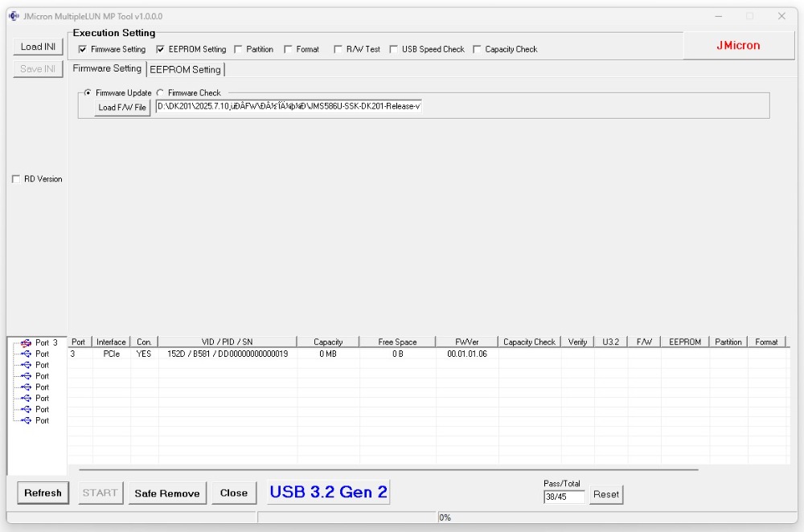Open the Firmware Setting tab
This screenshot has height=532, width=804.
(x=107, y=69)
